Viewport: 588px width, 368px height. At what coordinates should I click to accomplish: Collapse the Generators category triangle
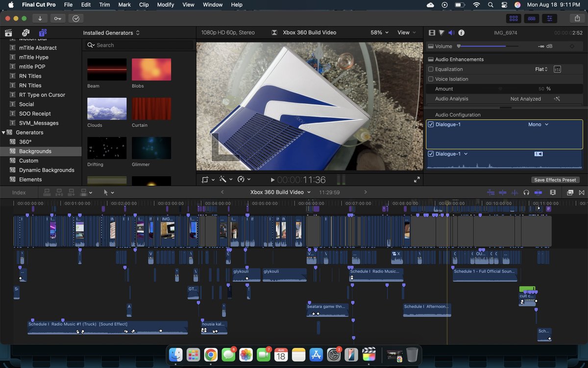[x=4, y=132]
